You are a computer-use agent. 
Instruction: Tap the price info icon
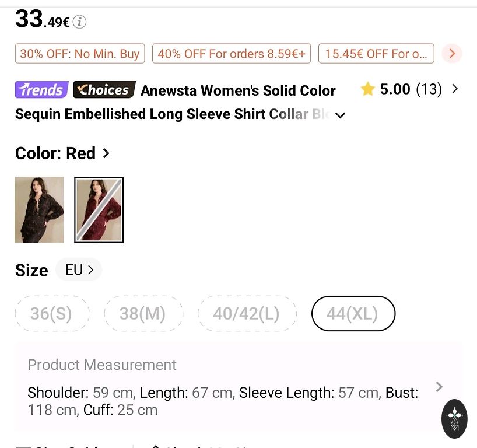[80, 22]
